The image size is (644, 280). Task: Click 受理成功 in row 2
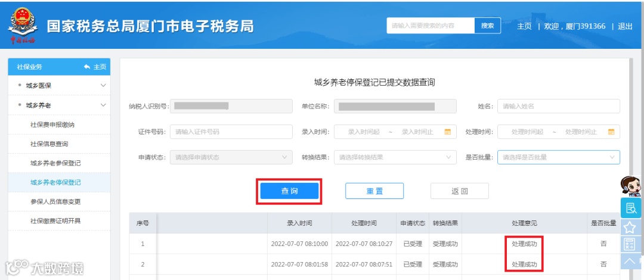445,264
